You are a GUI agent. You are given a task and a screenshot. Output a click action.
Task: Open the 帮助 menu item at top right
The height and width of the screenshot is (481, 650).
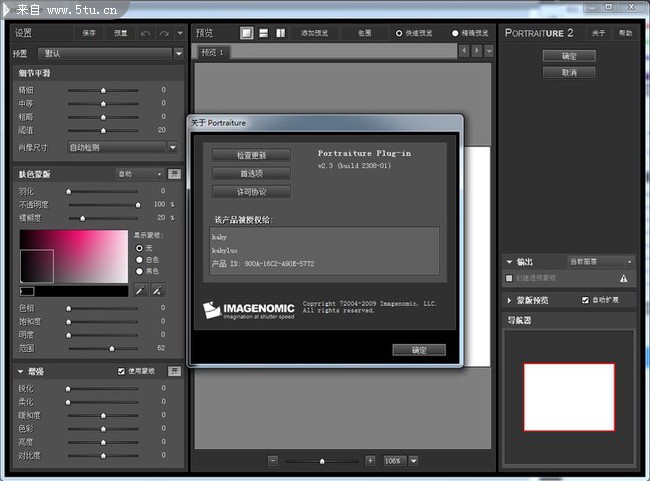tap(626, 33)
